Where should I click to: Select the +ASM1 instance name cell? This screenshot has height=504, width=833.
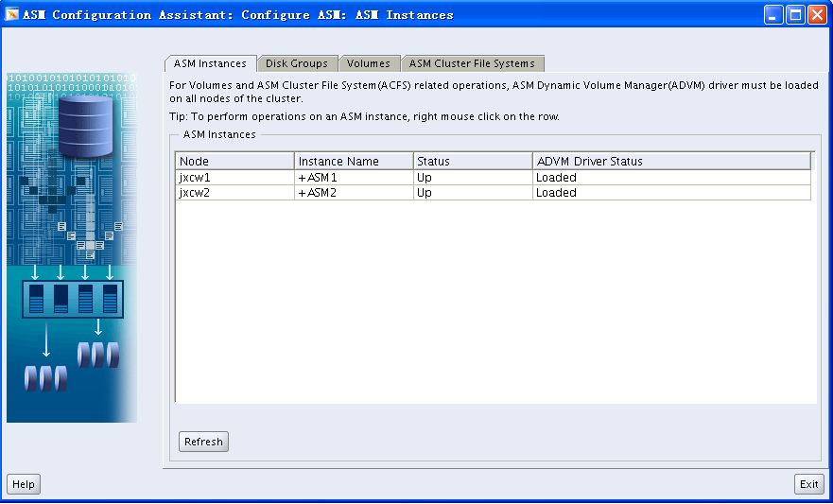tap(354, 178)
